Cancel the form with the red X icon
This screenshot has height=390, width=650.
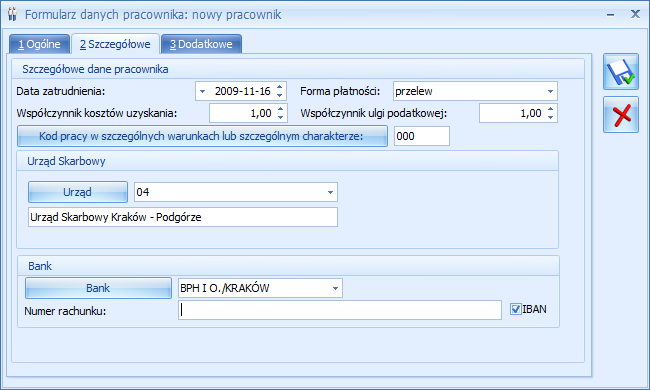coord(621,115)
